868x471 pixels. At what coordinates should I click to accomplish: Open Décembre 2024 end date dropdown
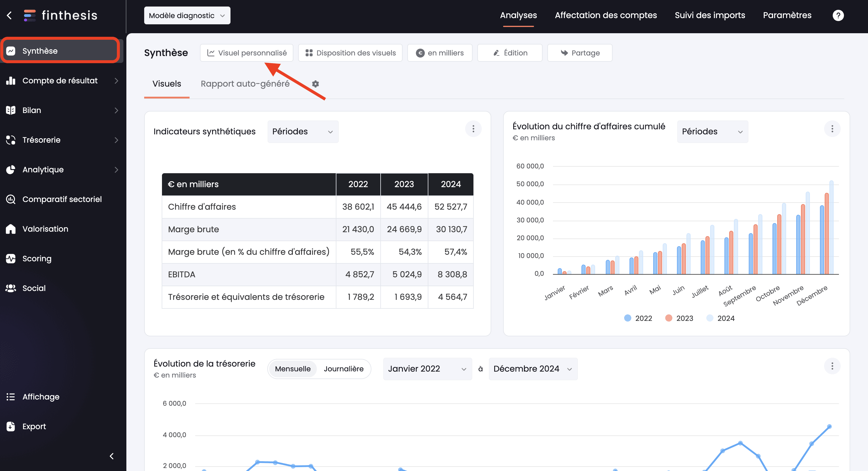533,369
